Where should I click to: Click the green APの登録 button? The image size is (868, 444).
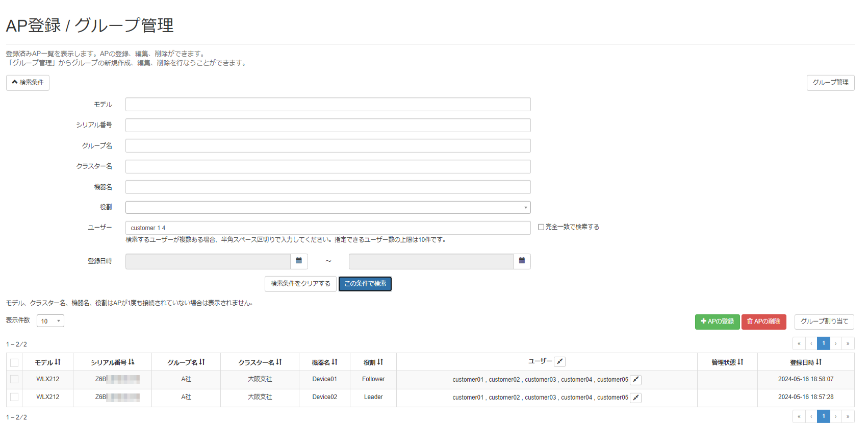click(717, 322)
